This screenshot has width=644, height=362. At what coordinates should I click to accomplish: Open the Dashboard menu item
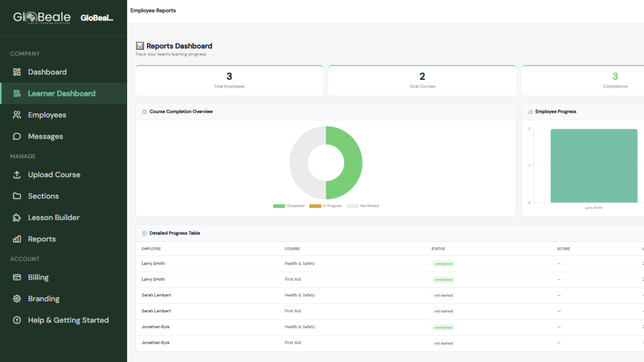point(64,72)
